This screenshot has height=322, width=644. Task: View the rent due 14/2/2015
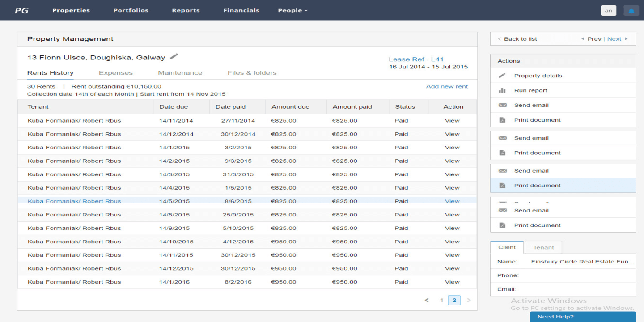pos(452,161)
